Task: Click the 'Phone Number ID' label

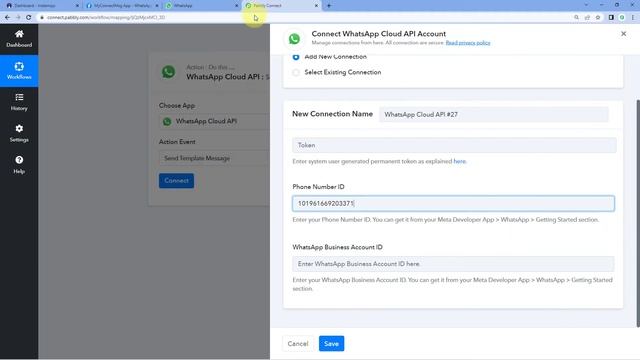Action: click(318, 187)
